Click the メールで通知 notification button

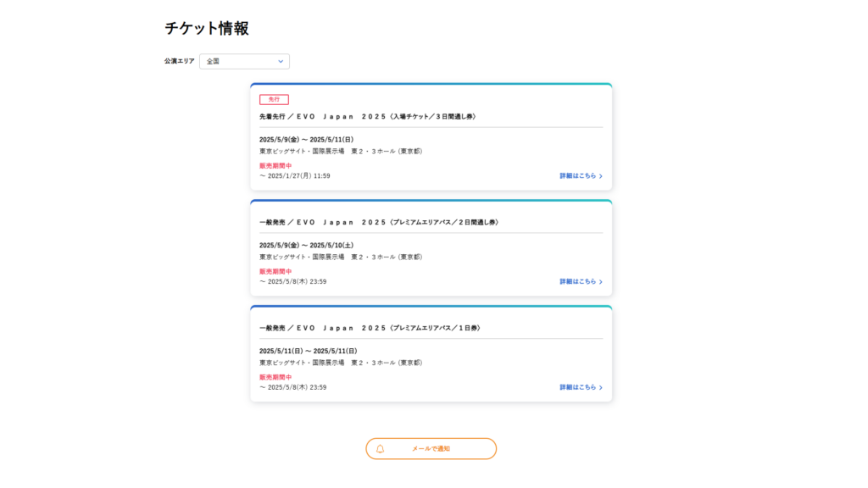coord(431,448)
